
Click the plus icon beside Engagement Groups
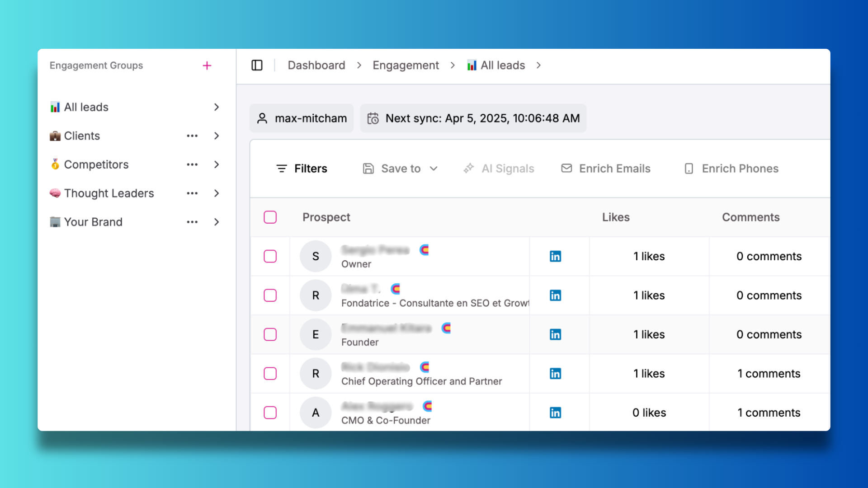pyautogui.click(x=207, y=66)
